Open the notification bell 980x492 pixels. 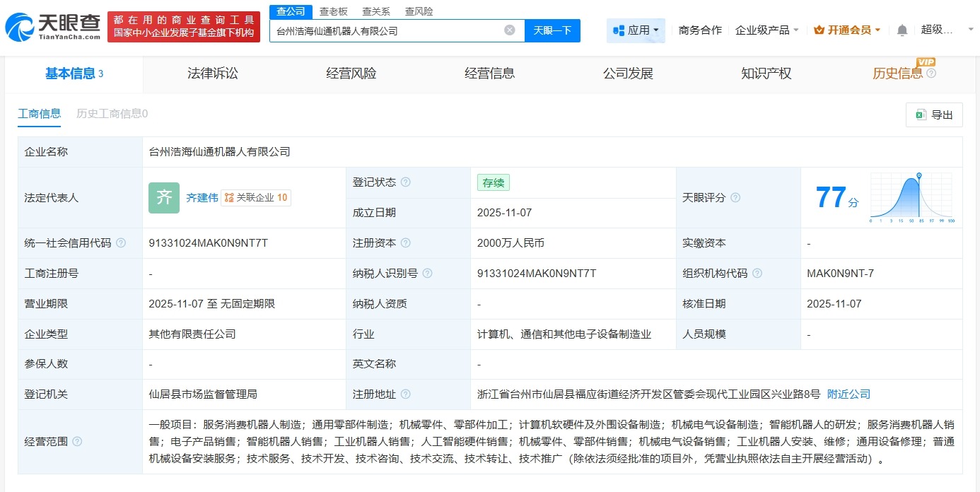pos(902,30)
